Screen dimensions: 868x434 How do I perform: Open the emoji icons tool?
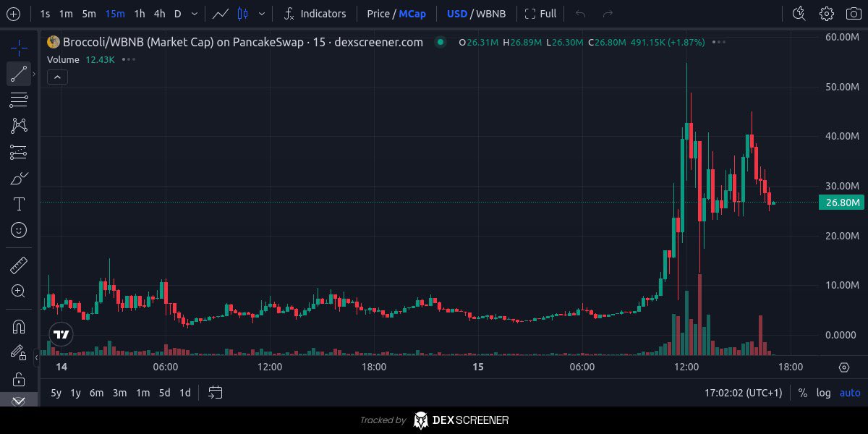coord(19,230)
